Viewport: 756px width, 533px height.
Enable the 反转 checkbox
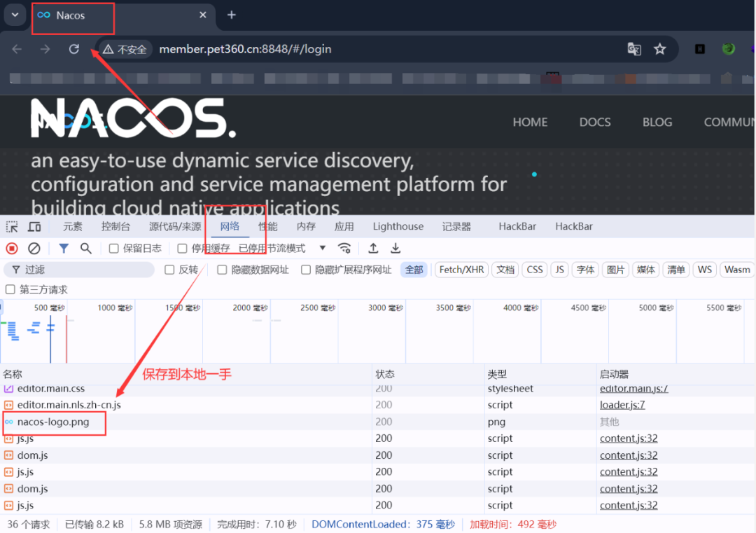click(169, 270)
